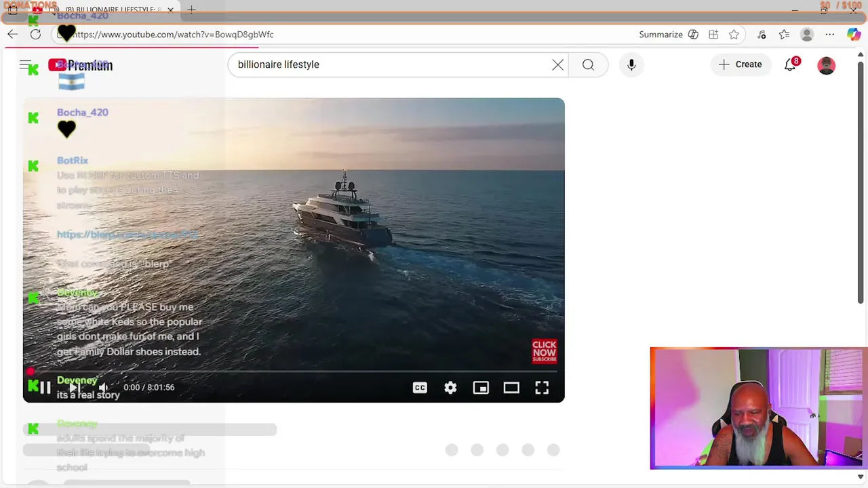This screenshot has width=868, height=488.
Task: Go to YouTube Premium home logo
Action: [x=80, y=65]
